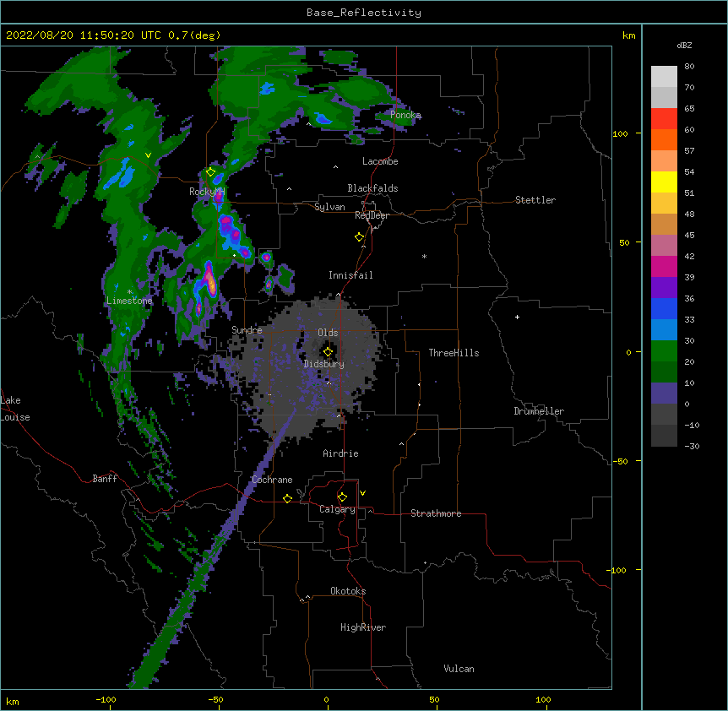Viewport: 728px width, 711px height.
Task: Select the darkest gray -30 to -10 dBZ legend color
Action: (664, 436)
